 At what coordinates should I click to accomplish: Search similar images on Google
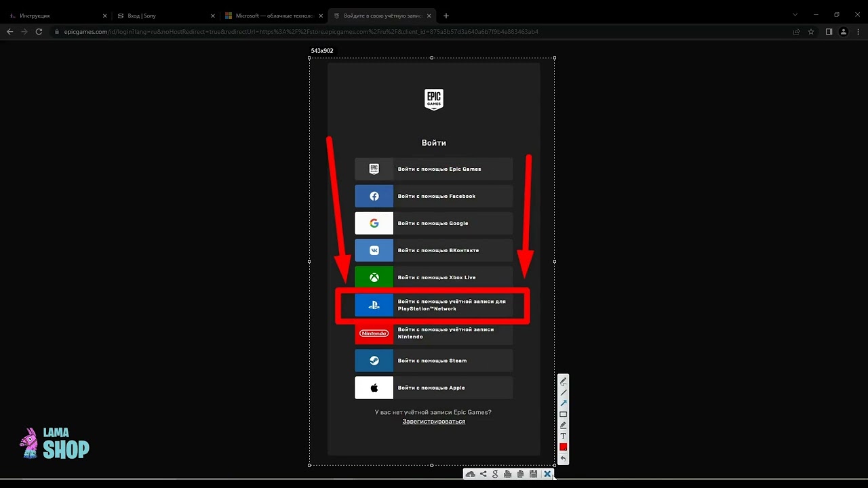click(495, 474)
